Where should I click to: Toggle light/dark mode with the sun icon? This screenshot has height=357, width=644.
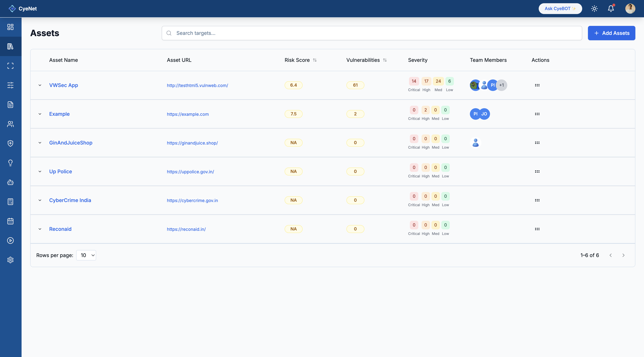(594, 8)
